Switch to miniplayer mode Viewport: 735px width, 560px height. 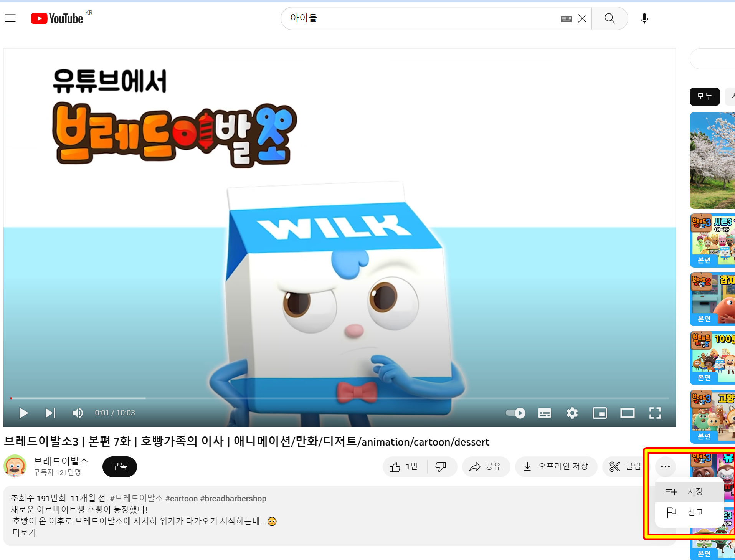click(600, 413)
